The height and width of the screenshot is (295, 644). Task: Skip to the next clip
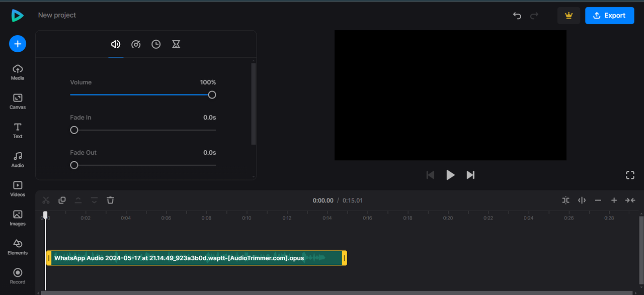470,175
